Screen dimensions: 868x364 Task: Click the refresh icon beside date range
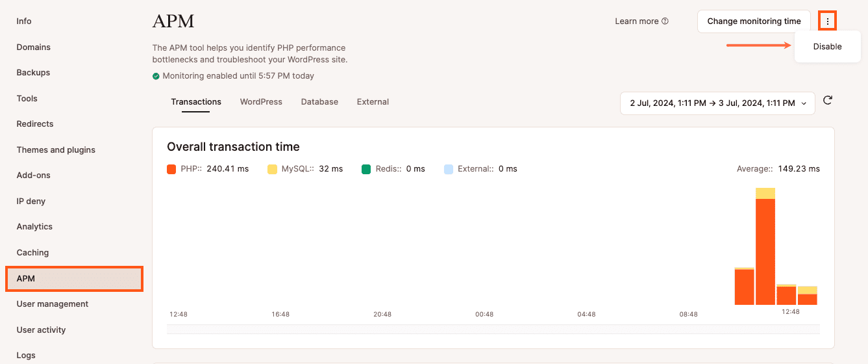(827, 100)
